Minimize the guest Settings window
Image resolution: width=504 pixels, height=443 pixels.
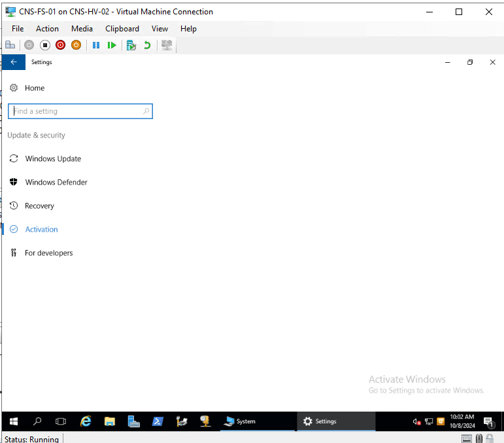coord(447,62)
